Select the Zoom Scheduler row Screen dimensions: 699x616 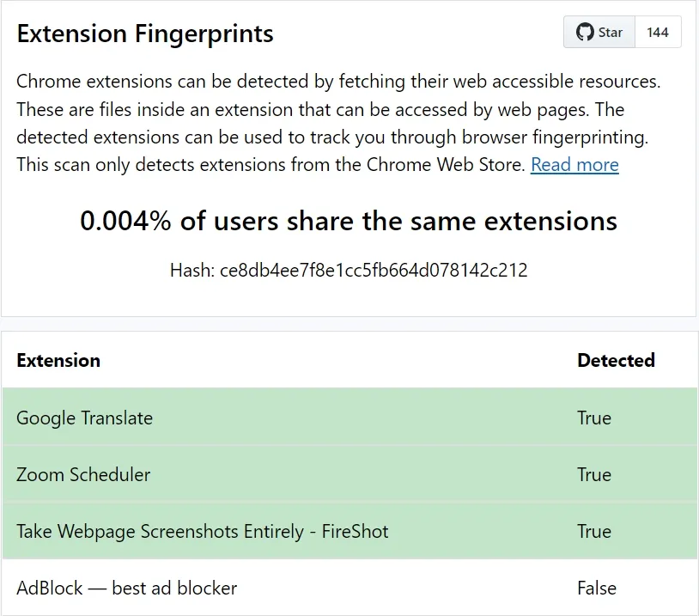349,473
